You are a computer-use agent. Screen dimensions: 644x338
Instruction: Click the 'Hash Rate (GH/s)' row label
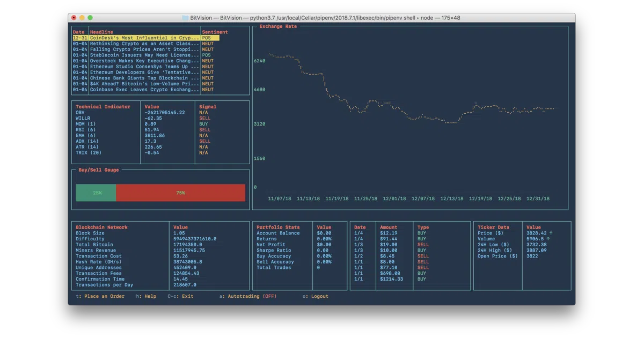click(99, 262)
